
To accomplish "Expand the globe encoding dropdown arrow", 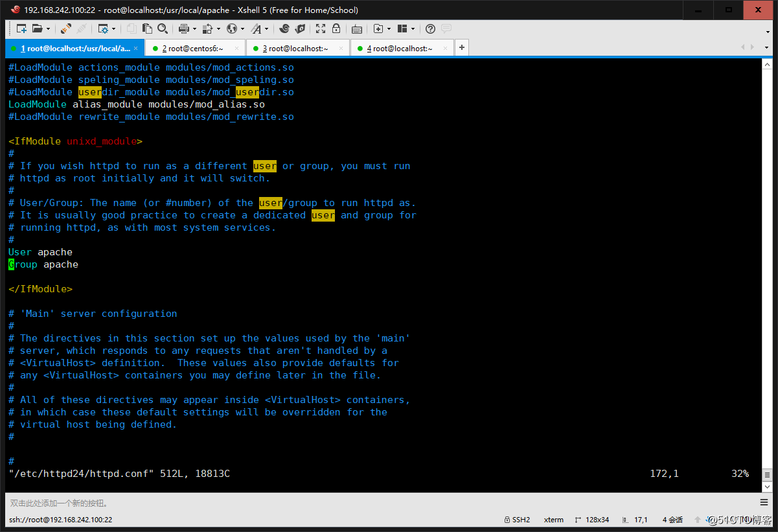I will (243, 29).
